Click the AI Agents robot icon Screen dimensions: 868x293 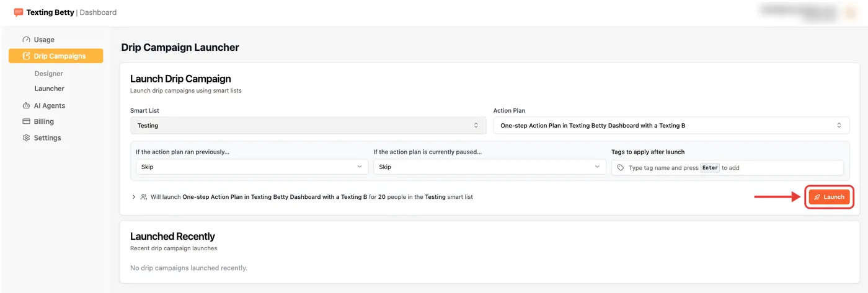(26, 105)
